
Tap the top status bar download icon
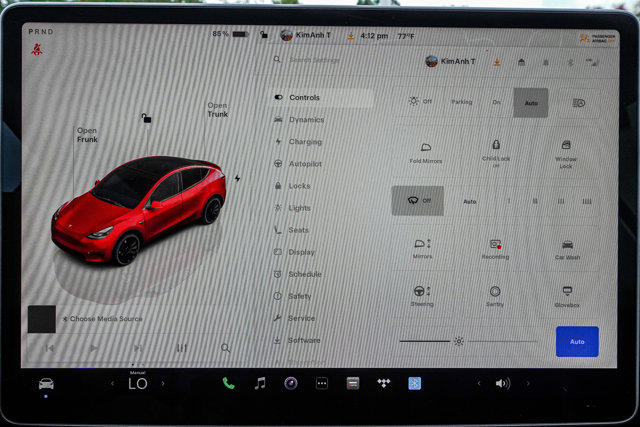pyautogui.click(x=351, y=36)
